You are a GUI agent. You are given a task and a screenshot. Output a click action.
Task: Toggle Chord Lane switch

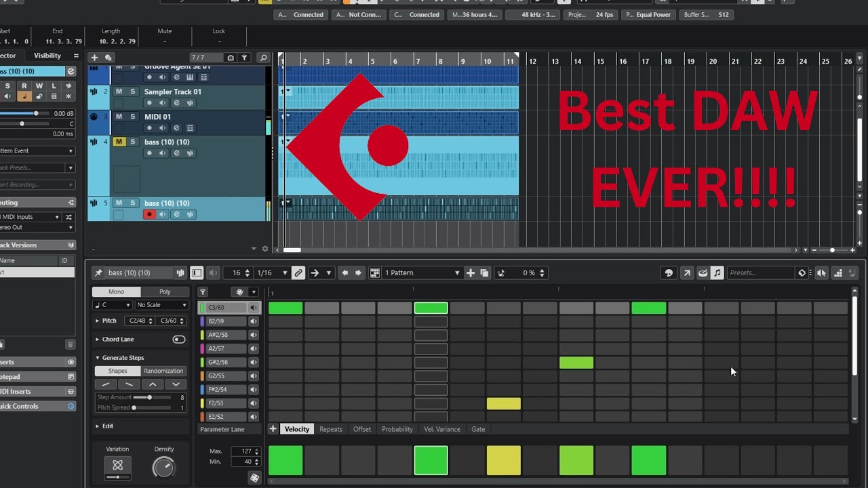tap(179, 339)
